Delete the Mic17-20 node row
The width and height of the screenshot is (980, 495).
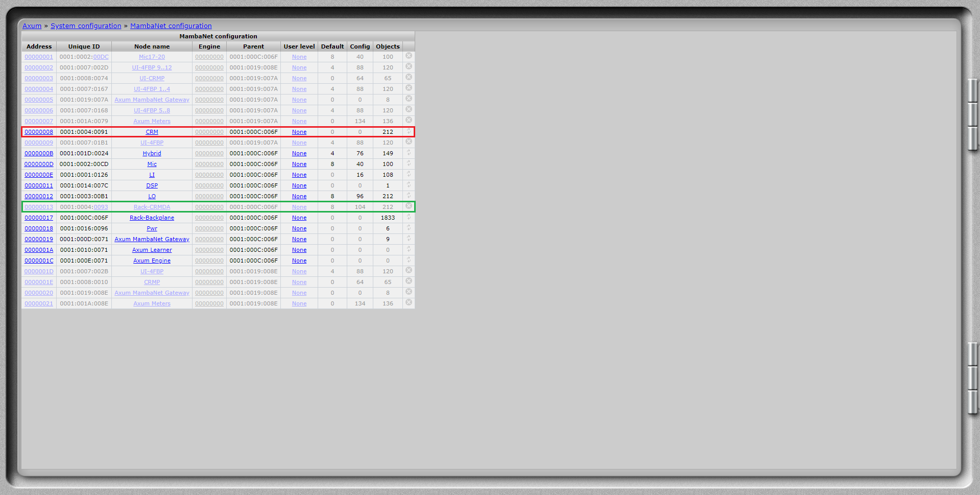(x=409, y=56)
